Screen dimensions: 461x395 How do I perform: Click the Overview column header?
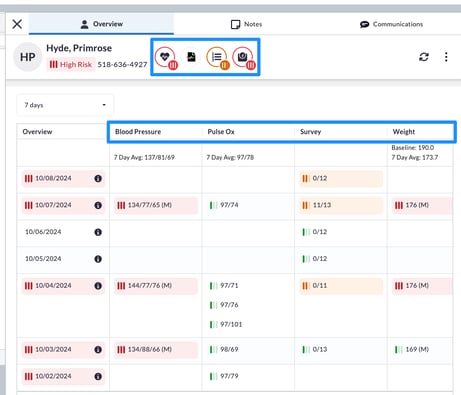[37, 132]
